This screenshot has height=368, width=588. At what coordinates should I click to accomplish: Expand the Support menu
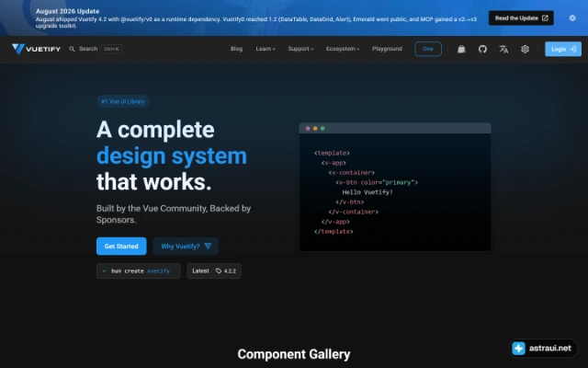(x=300, y=49)
